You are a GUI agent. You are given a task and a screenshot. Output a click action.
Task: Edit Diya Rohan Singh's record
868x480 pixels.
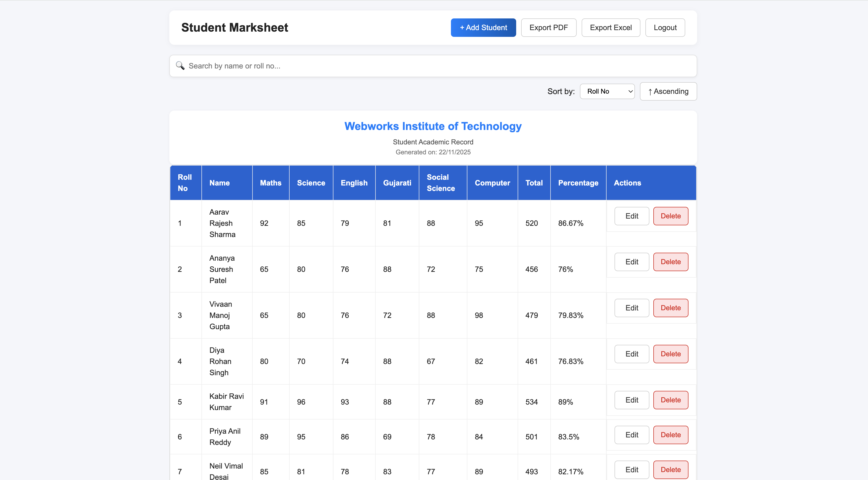click(x=631, y=354)
